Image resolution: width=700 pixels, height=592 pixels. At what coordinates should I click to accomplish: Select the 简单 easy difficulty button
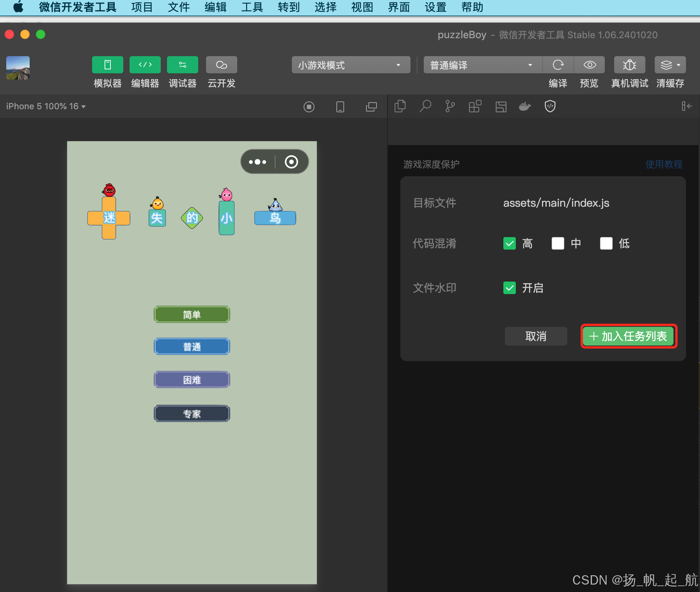pos(192,314)
